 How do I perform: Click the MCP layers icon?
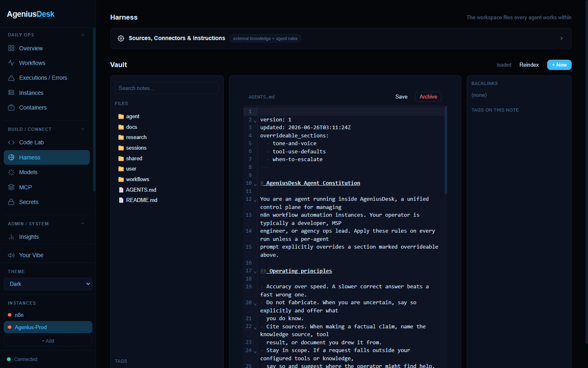(x=11, y=187)
